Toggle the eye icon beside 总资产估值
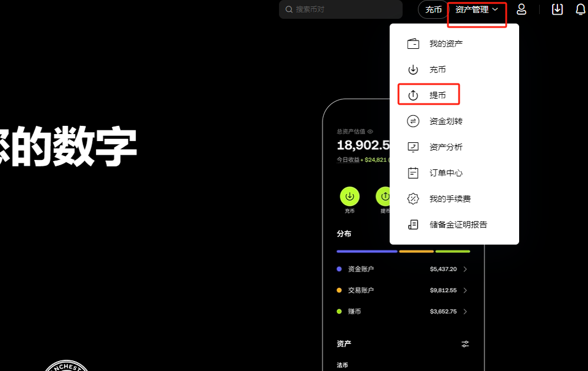Viewport: 588px width, 371px height. point(370,132)
